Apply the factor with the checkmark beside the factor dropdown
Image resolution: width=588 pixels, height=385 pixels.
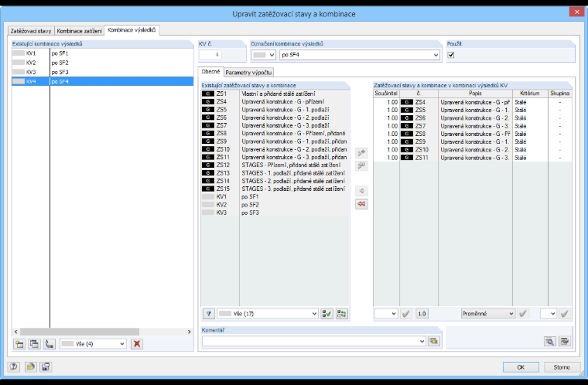click(x=406, y=314)
